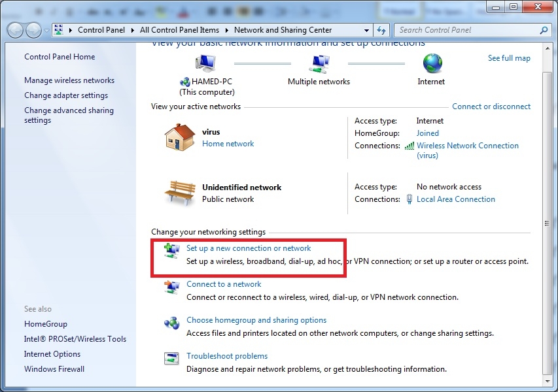Minimize the Network and Sharing Center window

[x=497, y=7]
